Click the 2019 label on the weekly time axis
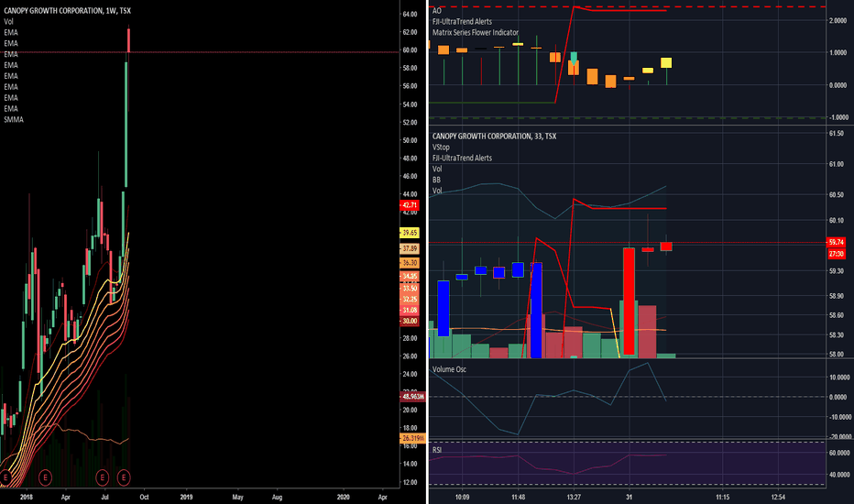Viewport: 854px width, 504px height. pyautogui.click(x=186, y=497)
